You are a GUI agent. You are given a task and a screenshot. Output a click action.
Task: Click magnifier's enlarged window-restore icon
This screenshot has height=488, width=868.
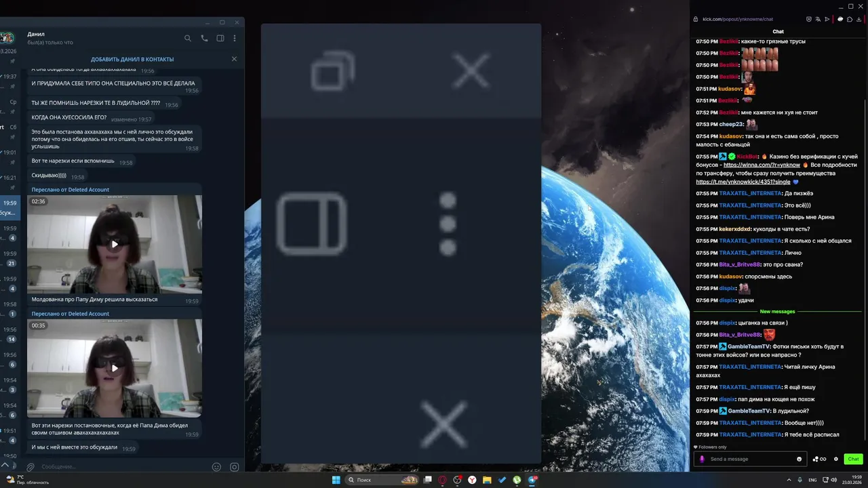(x=332, y=71)
